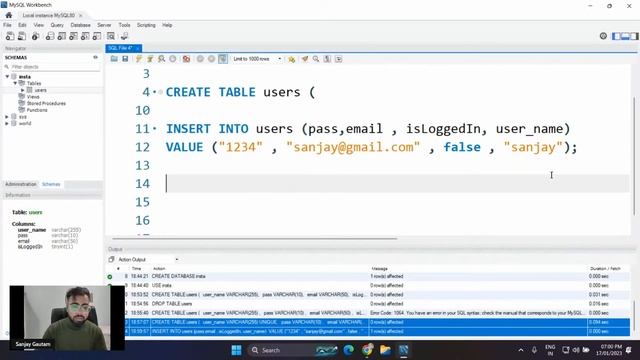
Task: Open Find panel magnifier icon in editor toolbar
Action: pos(316,59)
